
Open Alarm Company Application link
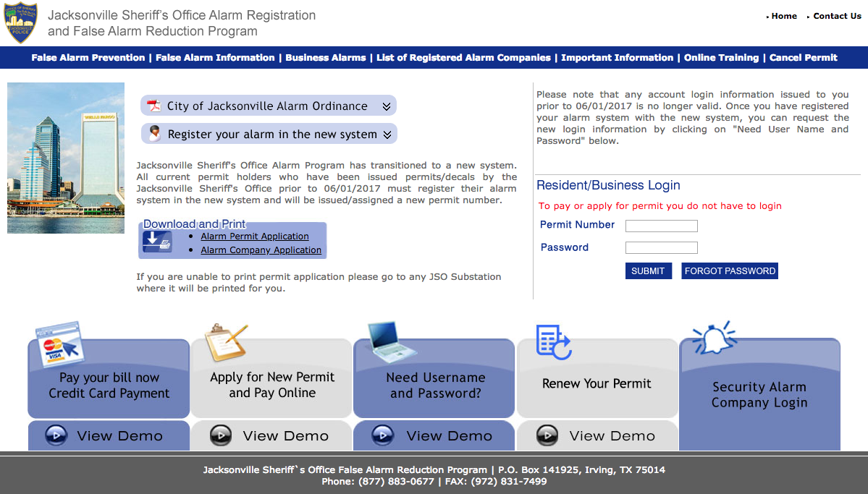pyautogui.click(x=261, y=250)
